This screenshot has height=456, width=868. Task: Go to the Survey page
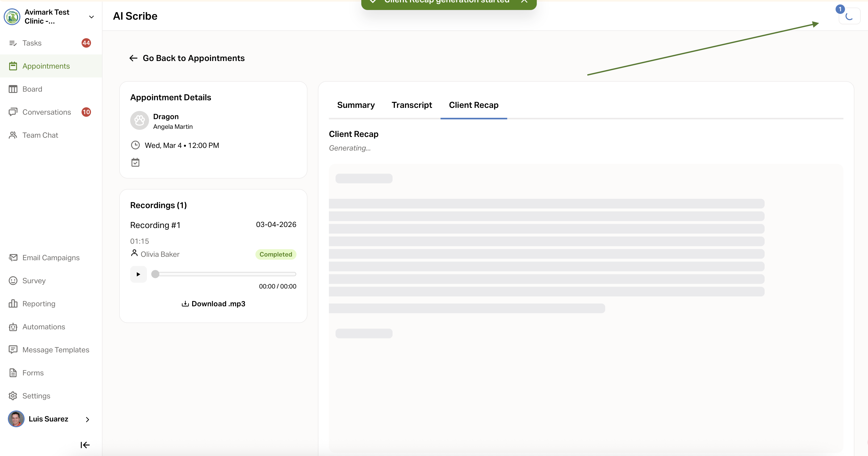coord(34,281)
